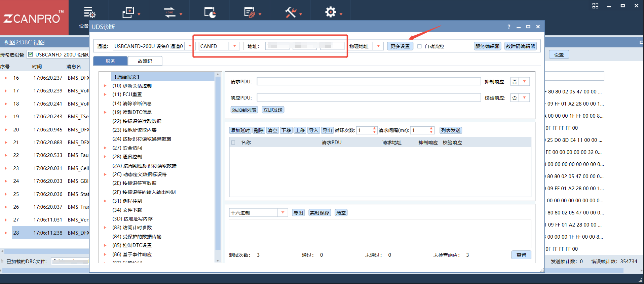Open the device management icon in ZCANPRO toolbar

coord(89,12)
